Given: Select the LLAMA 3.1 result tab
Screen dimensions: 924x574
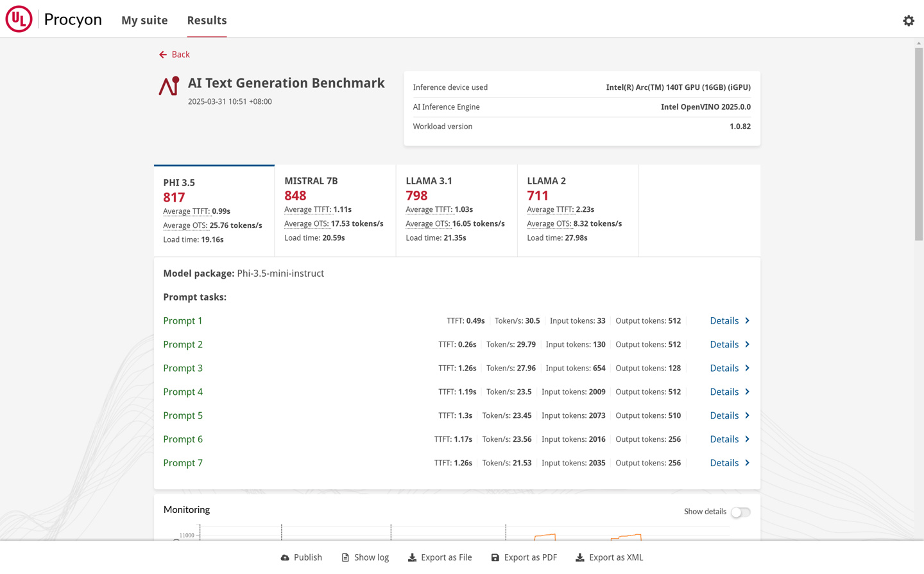Looking at the screenshot, I should pyautogui.click(x=456, y=209).
